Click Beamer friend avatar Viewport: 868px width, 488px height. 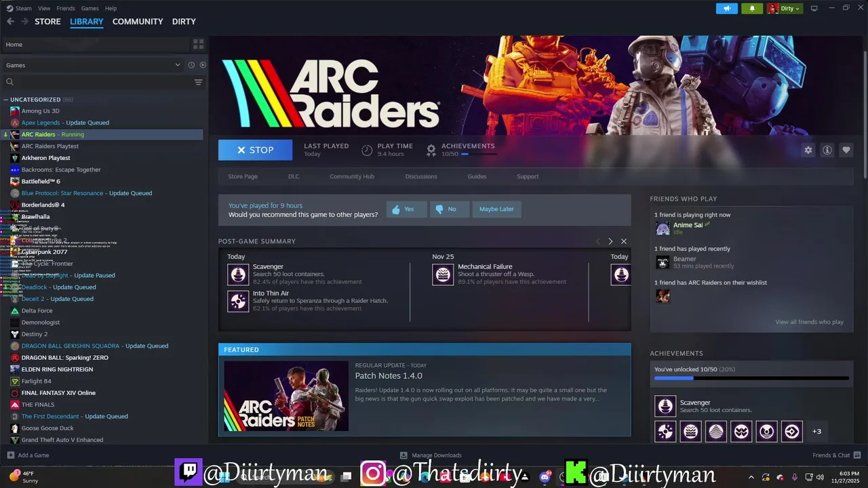click(x=663, y=262)
